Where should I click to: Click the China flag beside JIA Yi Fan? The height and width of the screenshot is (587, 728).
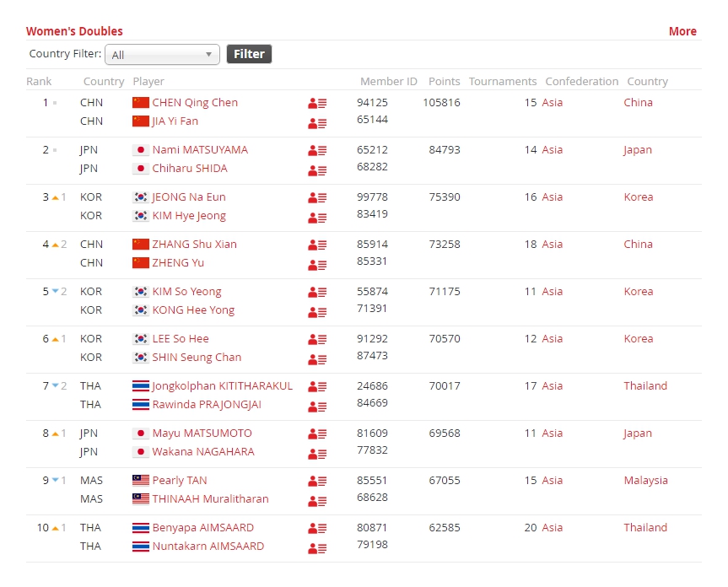click(x=141, y=121)
